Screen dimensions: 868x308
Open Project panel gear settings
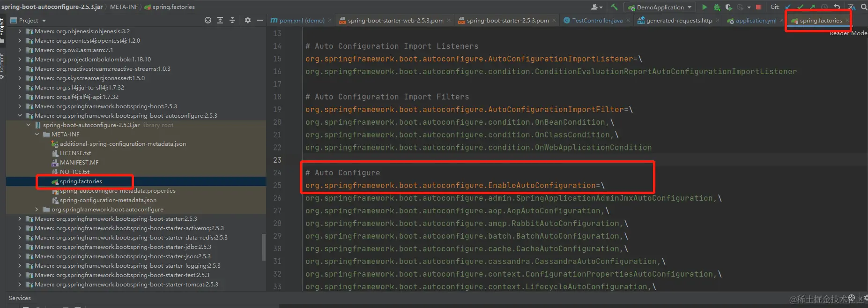[247, 20]
